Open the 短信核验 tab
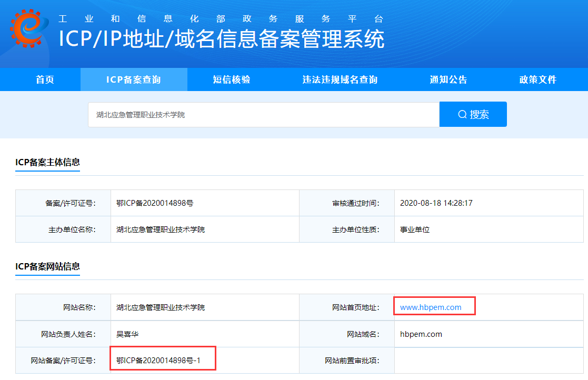This screenshot has height=380, width=588. [232, 79]
